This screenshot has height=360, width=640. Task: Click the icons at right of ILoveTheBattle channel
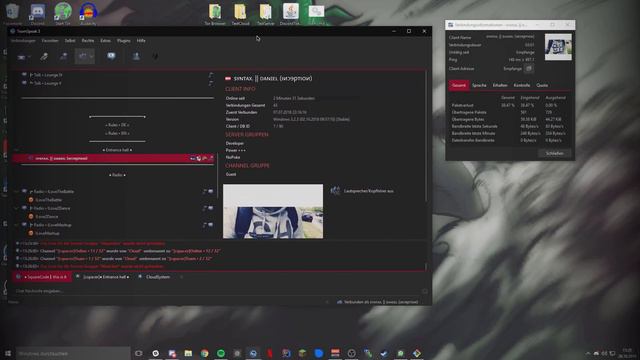pos(208,191)
